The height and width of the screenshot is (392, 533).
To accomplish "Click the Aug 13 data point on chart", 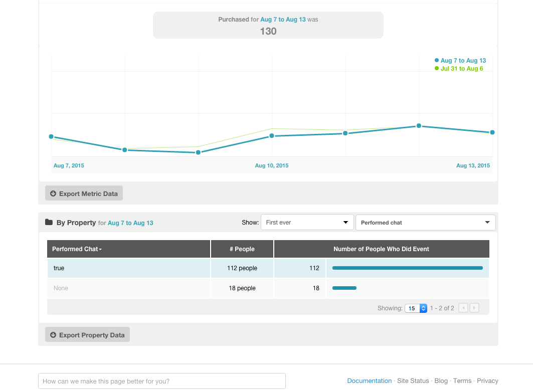I will (x=492, y=132).
